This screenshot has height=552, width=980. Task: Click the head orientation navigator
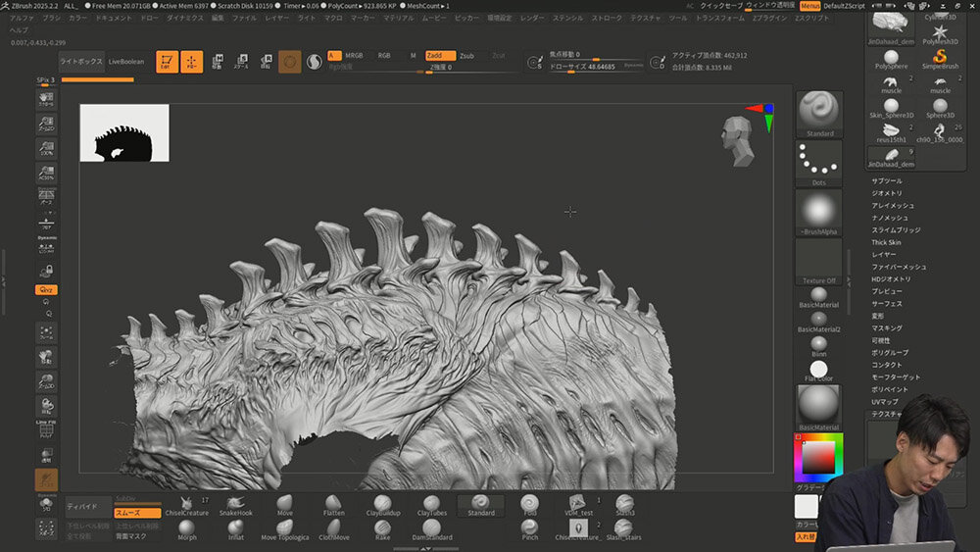[x=738, y=141]
